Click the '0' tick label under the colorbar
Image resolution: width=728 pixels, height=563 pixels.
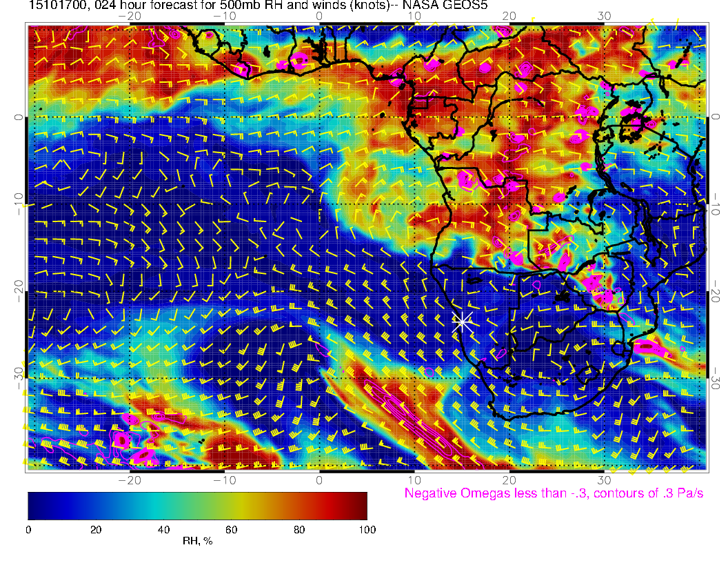click(x=28, y=530)
